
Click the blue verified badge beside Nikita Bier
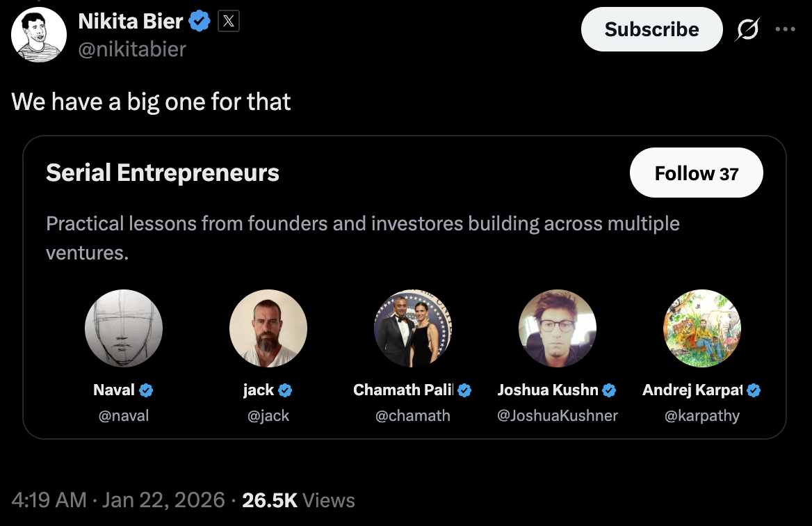(200, 22)
